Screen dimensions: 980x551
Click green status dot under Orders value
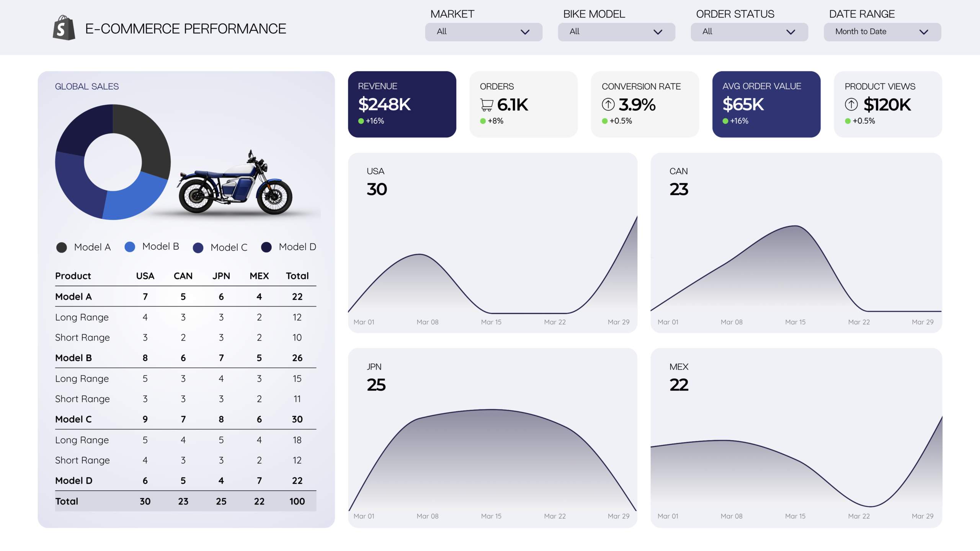click(483, 121)
